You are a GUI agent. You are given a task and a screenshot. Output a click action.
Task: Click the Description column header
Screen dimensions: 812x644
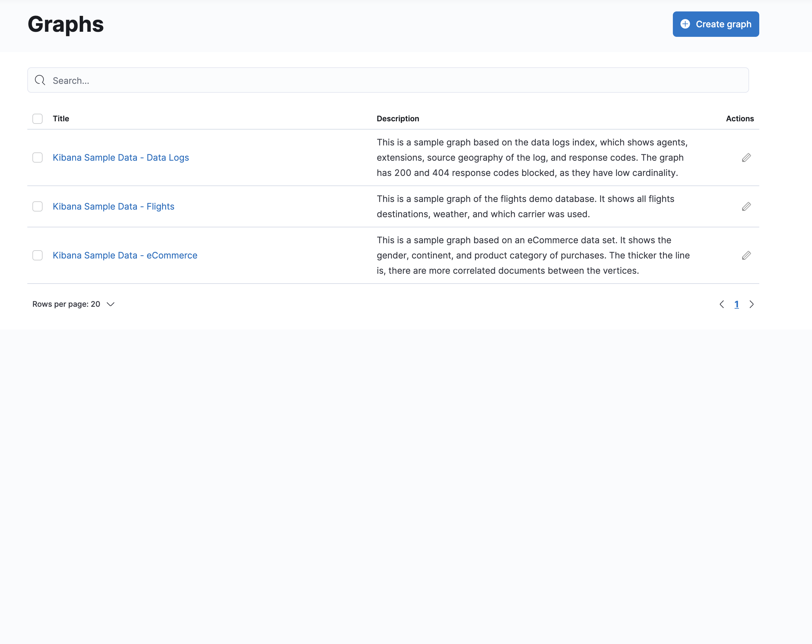point(398,118)
